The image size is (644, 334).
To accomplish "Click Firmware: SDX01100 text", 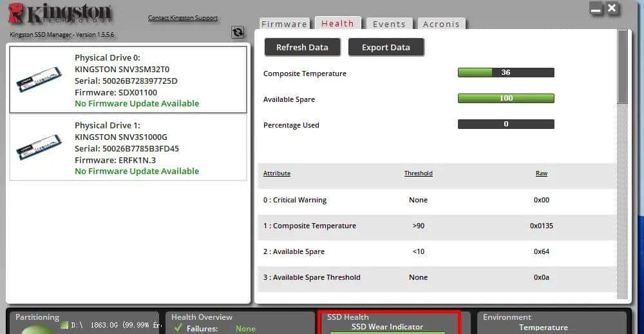I will click(x=116, y=93).
